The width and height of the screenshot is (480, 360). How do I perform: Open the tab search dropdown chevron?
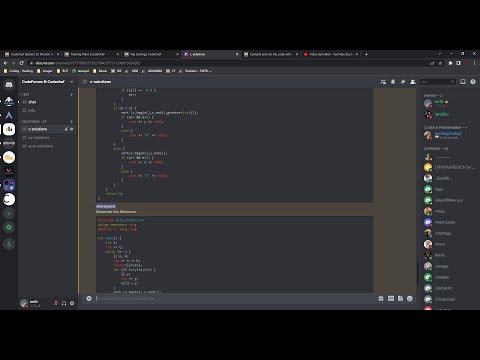(x=440, y=54)
